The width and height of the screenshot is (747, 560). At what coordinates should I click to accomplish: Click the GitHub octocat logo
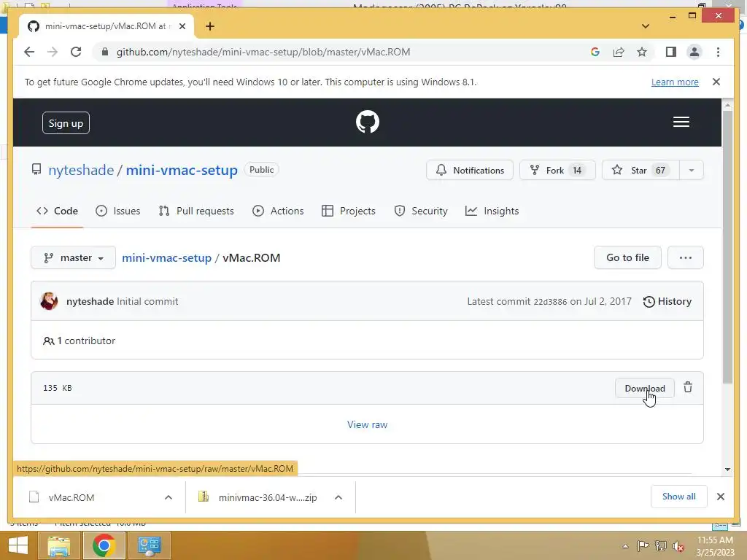(368, 122)
